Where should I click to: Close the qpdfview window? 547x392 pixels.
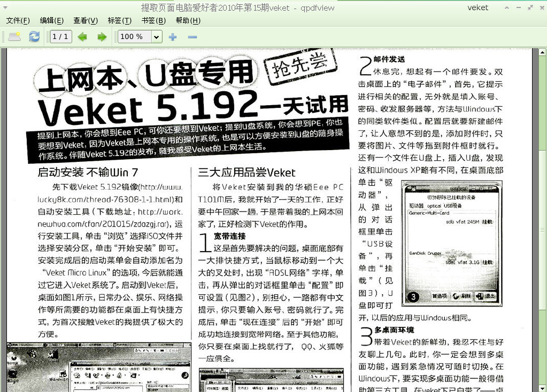(x=542, y=7)
